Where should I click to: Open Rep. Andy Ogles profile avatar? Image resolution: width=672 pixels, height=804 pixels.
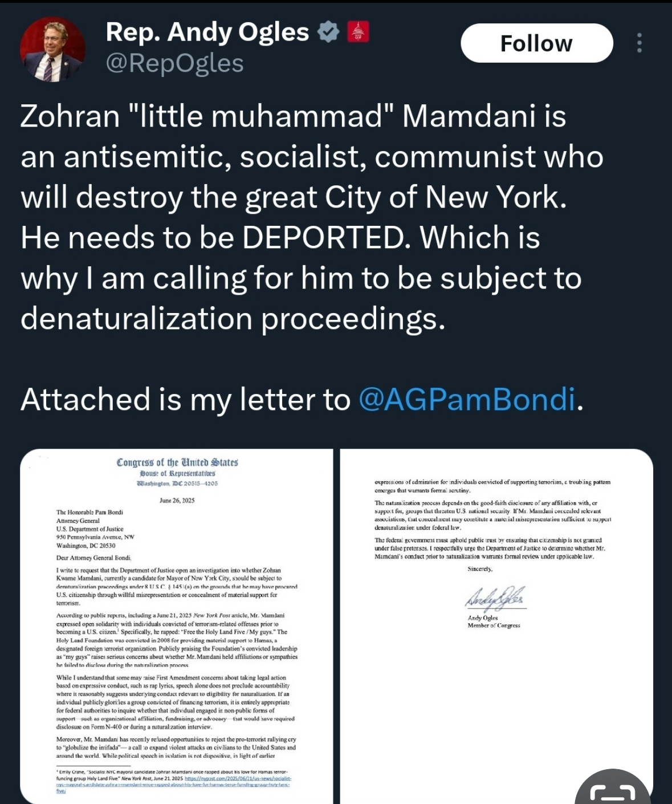(52, 50)
